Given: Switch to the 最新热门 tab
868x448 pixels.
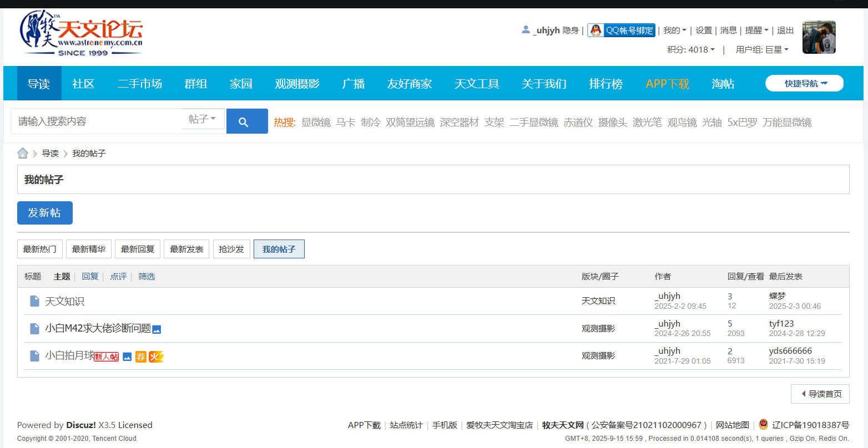Looking at the screenshot, I should (40, 249).
